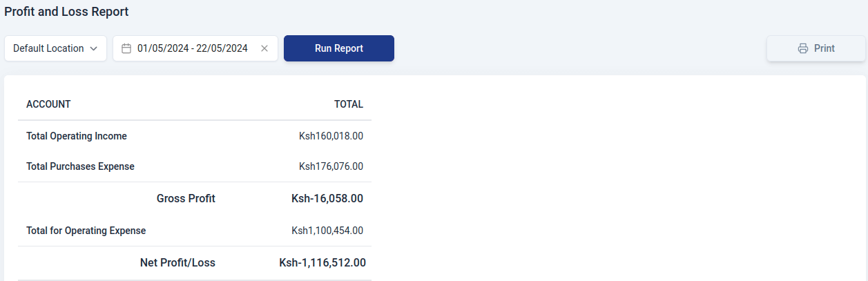
Task: Click the Ksh1,100,454.00 operating expense amount
Action: pyautogui.click(x=327, y=231)
